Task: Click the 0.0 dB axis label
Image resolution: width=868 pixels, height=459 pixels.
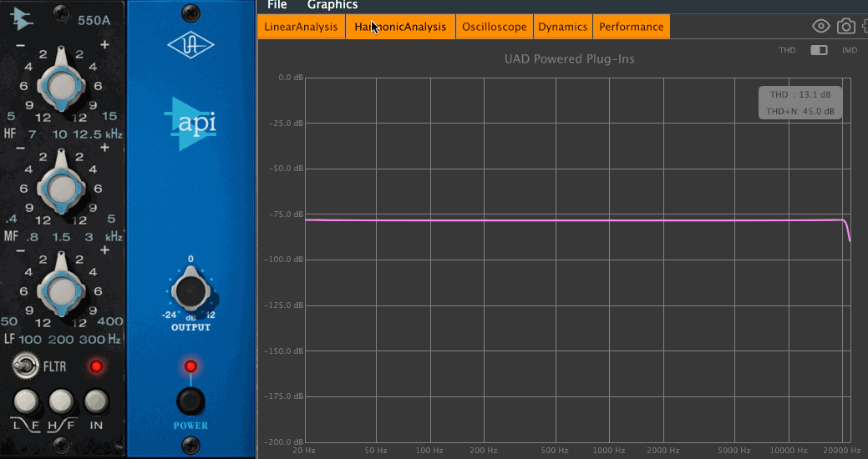Action: coord(291,78)
